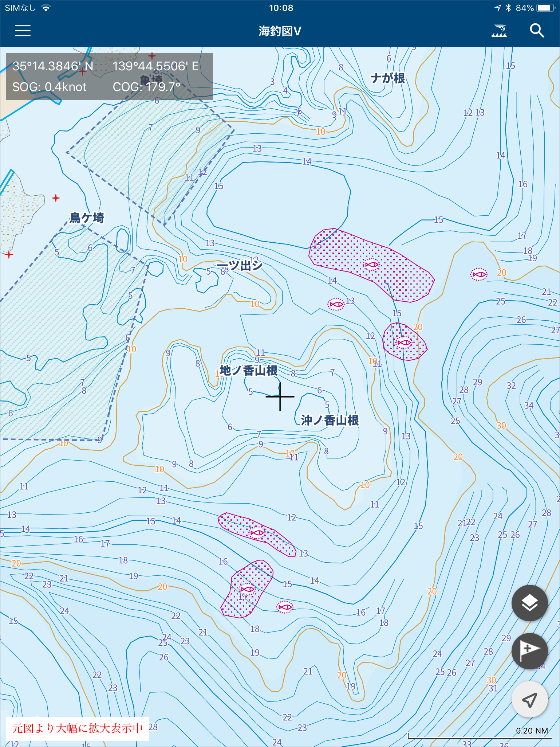This screenshot has height=747, width=560.
Task: Open the map layers button
Action: pos(529,603)
